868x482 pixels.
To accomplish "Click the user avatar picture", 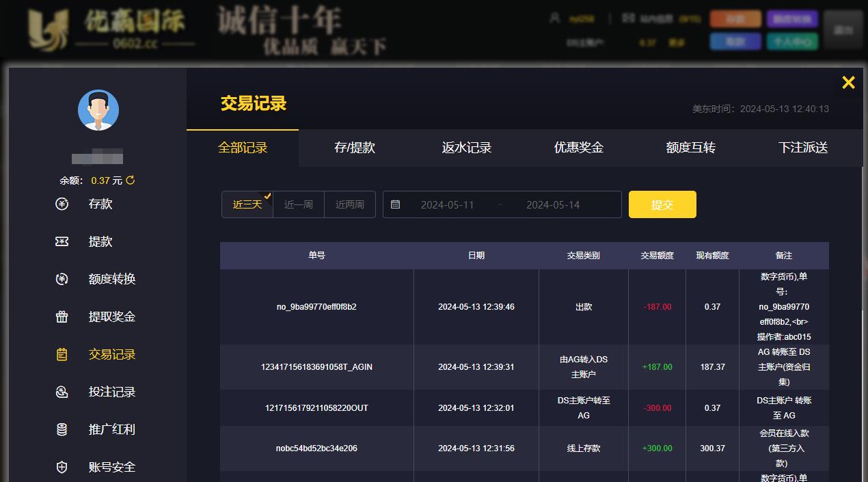I will tap(98, 110).
